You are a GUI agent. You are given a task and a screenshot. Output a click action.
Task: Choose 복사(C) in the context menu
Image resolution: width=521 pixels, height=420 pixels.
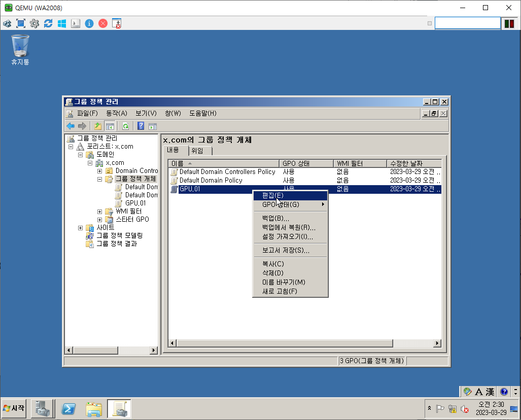pos(290,264)
